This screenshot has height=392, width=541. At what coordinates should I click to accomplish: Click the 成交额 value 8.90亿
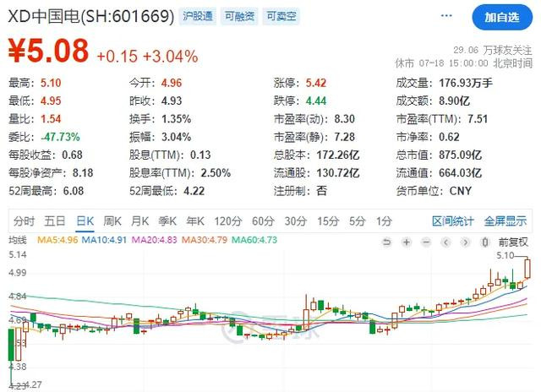click(455, 101)
